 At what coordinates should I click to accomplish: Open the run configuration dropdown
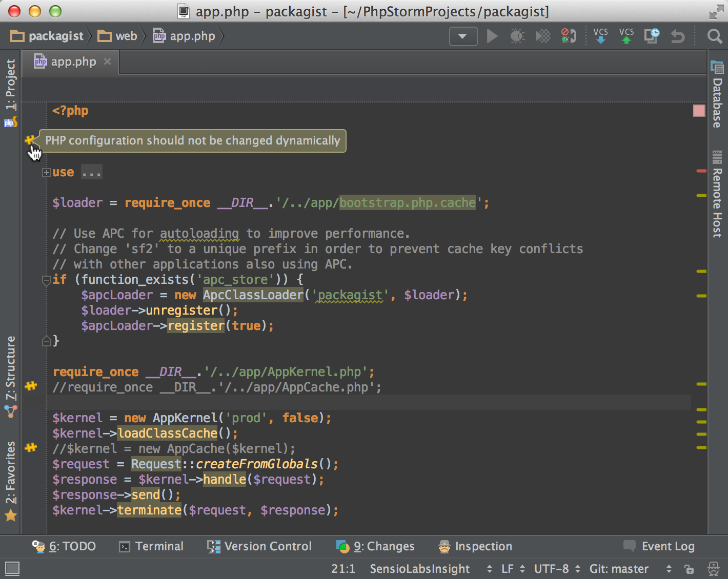click(x=463, y=36)
